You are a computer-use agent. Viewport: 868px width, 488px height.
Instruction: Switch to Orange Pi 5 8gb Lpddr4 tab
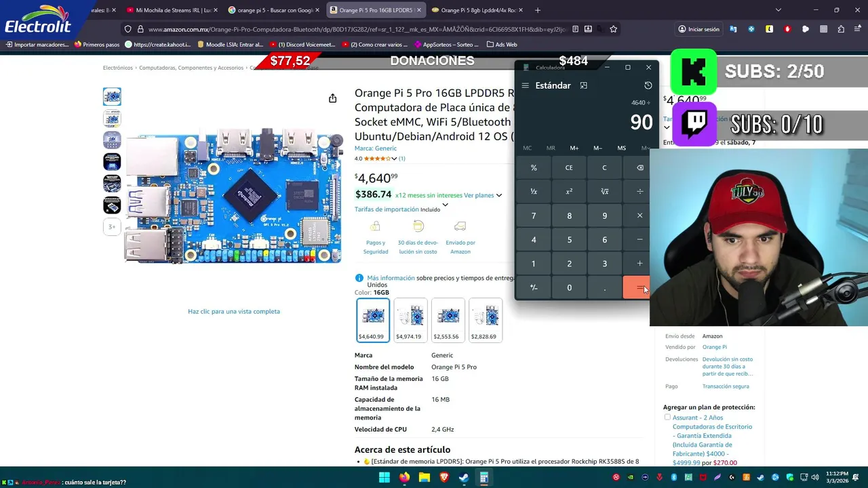pos(477,10)
